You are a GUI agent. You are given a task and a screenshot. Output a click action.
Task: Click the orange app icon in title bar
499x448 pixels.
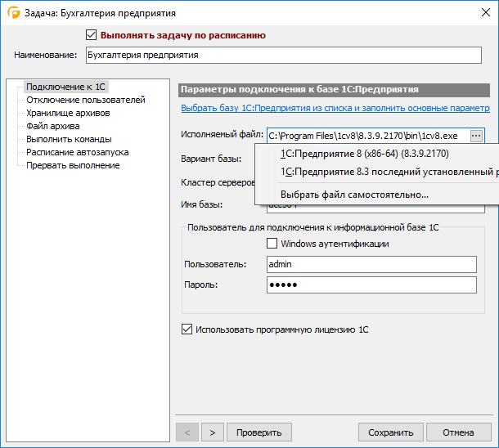pos(14,13)
